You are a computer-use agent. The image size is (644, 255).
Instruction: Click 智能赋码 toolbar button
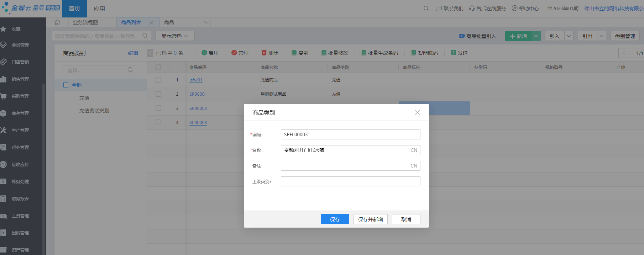coord(424,53)
